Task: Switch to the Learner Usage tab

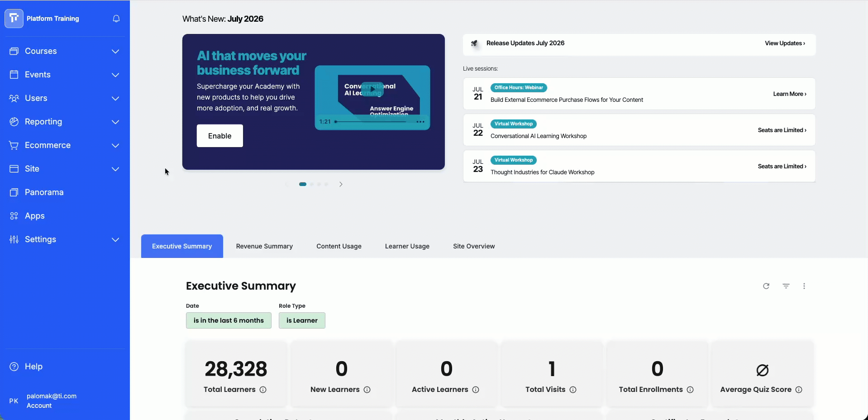Action: click(x=407, y=246)
